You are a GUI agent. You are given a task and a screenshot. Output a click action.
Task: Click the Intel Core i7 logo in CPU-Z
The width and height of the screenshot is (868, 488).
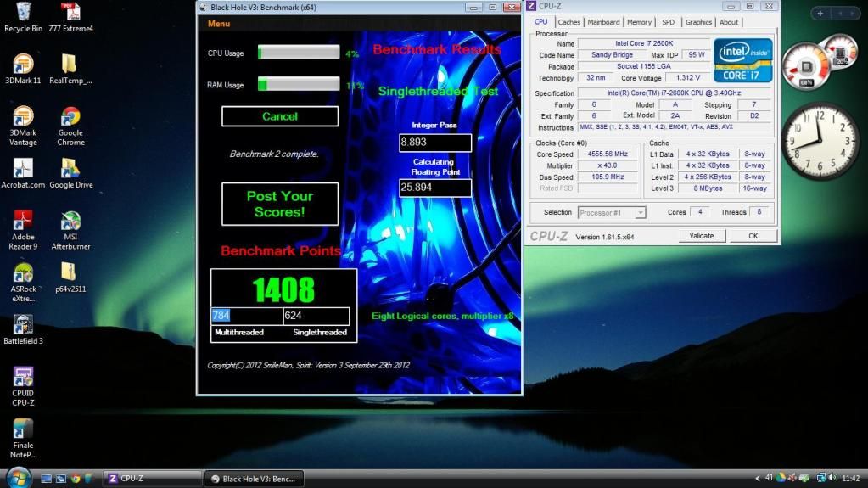742,59
